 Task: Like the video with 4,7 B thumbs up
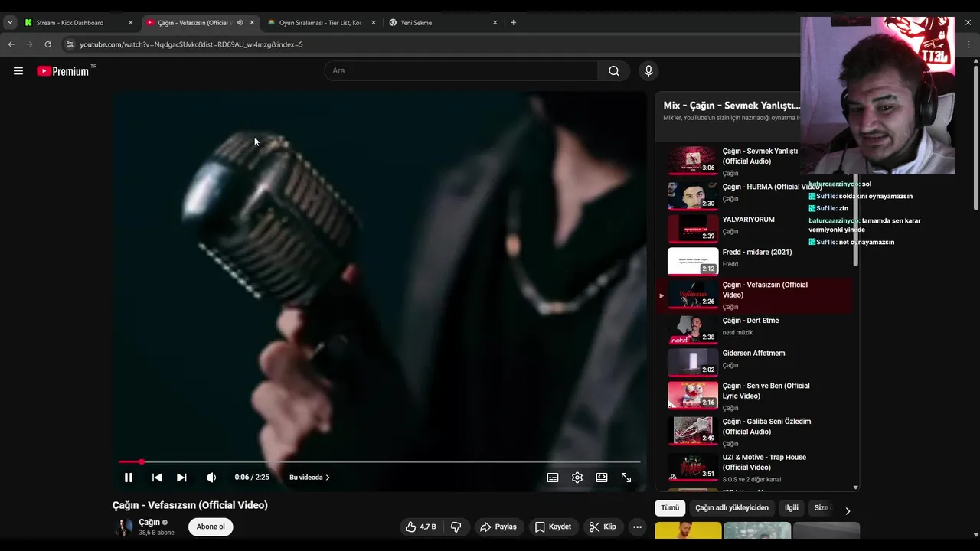[420, 527]
